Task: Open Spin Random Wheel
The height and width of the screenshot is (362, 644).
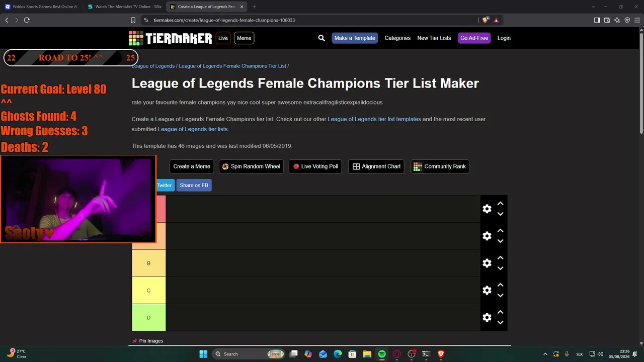Action: pos(251,166)
